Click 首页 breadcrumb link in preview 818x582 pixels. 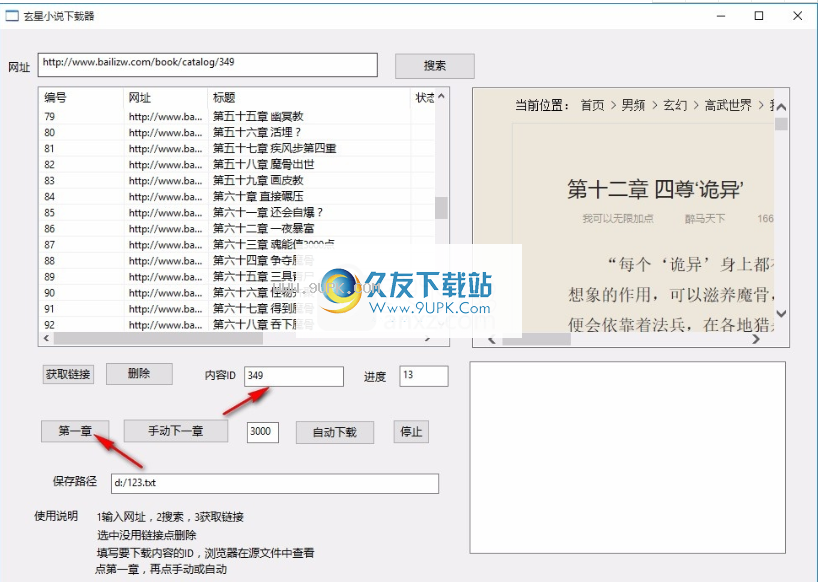593,105
